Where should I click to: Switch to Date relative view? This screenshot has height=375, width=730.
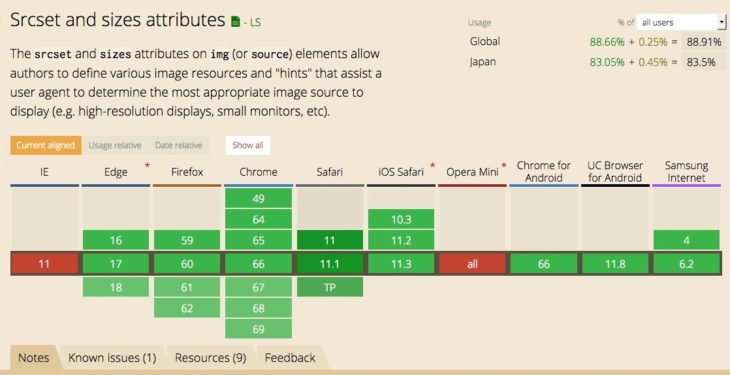(x=179, y=145)
